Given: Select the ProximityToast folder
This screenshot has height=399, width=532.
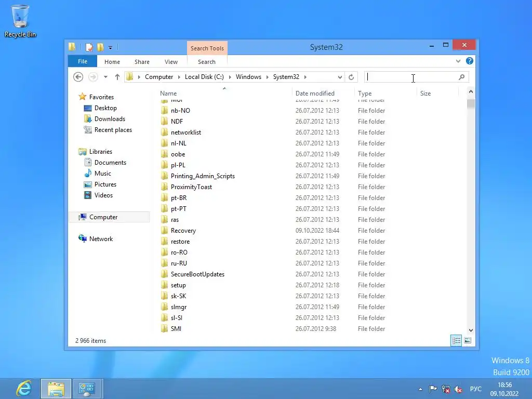Looking at the screenshot, I should point(191,187).
